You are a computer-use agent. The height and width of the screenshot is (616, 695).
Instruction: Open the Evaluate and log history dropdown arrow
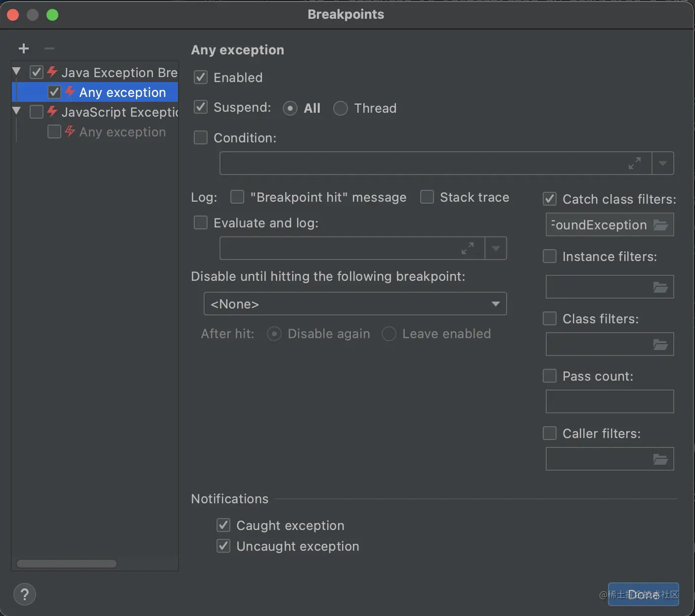(496, 248)
